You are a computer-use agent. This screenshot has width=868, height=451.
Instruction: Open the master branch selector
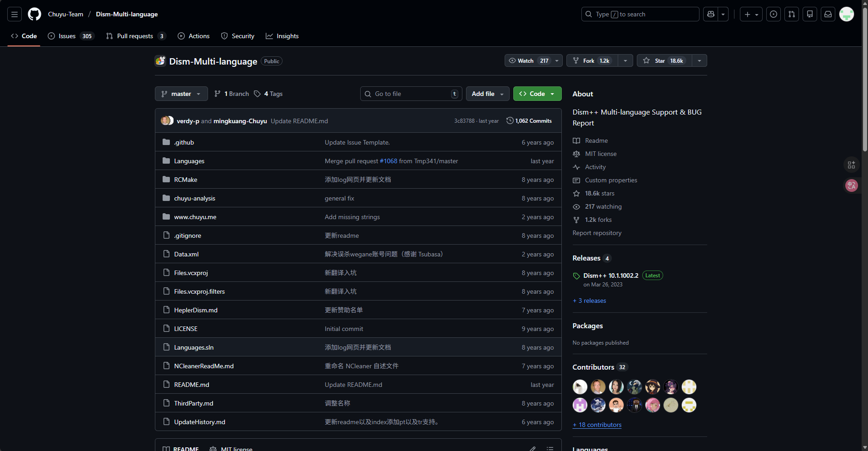[x=181, y=94]
